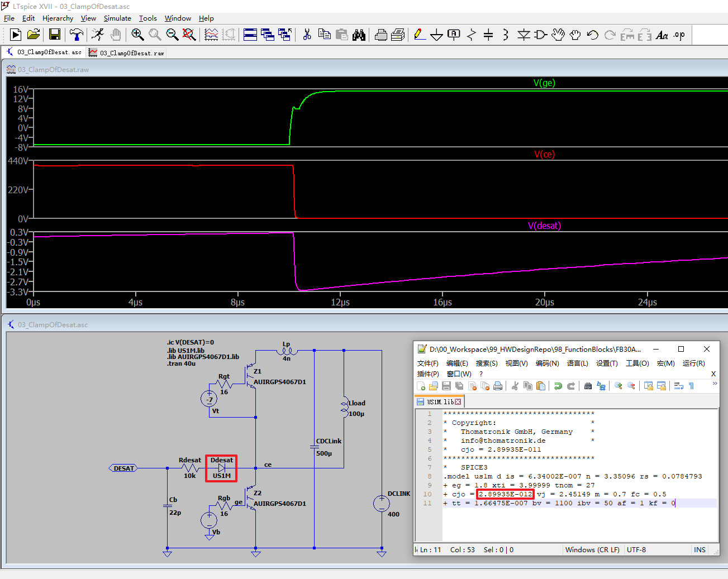
Task: Click the draw wire pencil tool
Action: click(420, 35)
